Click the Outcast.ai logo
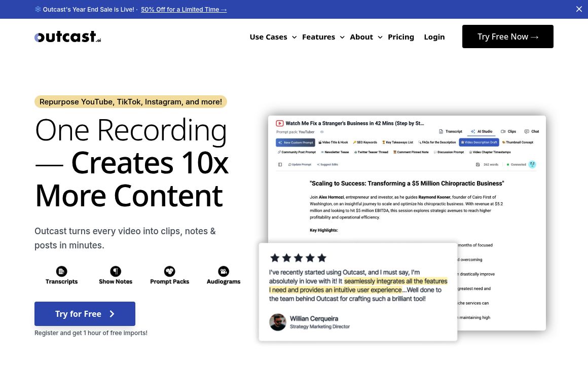588x365 pixels. 68,36
